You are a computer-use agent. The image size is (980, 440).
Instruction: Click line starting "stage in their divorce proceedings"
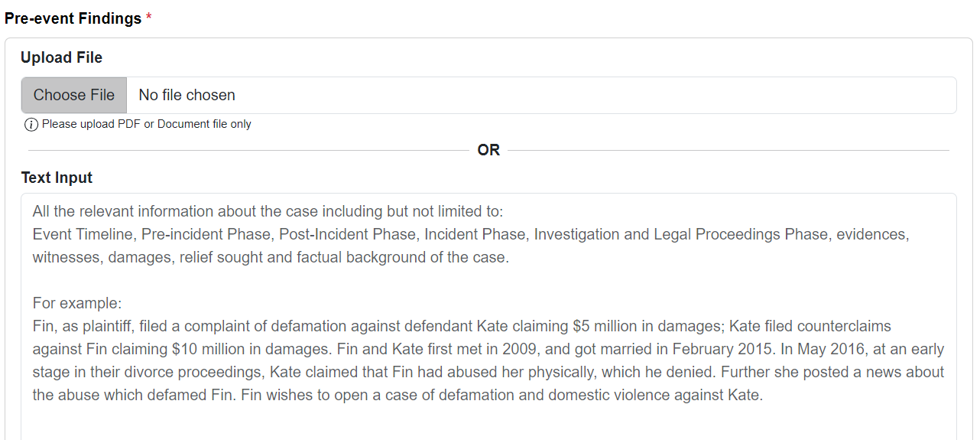[x=488, y=372]
